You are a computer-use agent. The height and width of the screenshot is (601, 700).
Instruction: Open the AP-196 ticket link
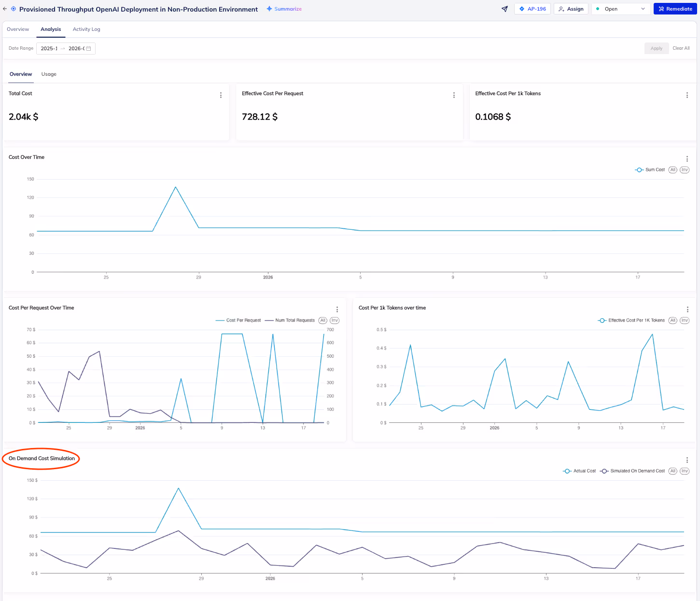532,9
